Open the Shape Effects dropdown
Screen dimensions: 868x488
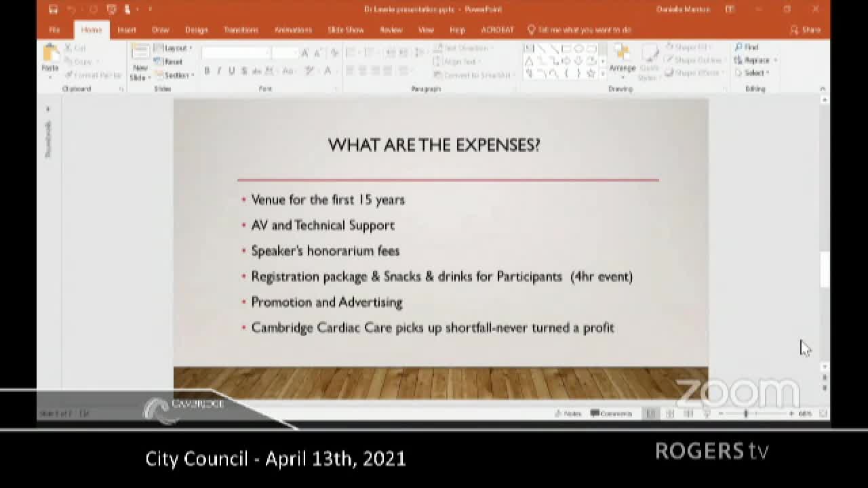[x=693, y=73]
